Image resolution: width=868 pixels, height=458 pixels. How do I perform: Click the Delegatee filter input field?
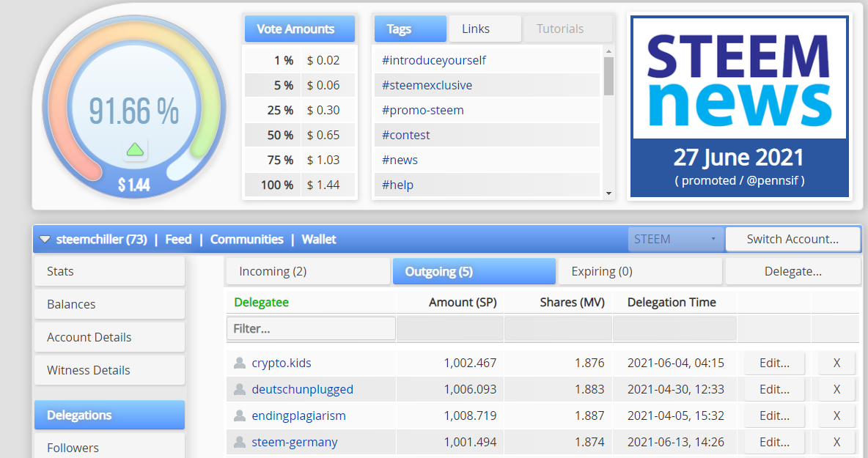311,328
